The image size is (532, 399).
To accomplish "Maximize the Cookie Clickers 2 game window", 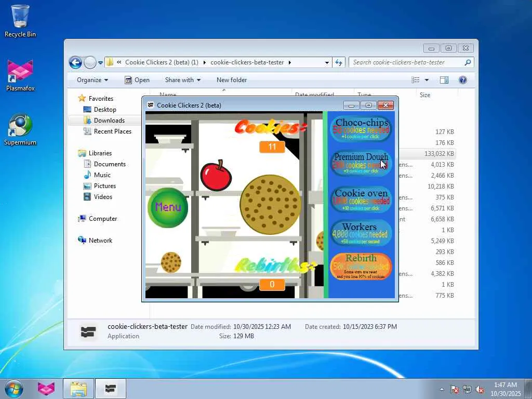I will [x=368, y=105].
